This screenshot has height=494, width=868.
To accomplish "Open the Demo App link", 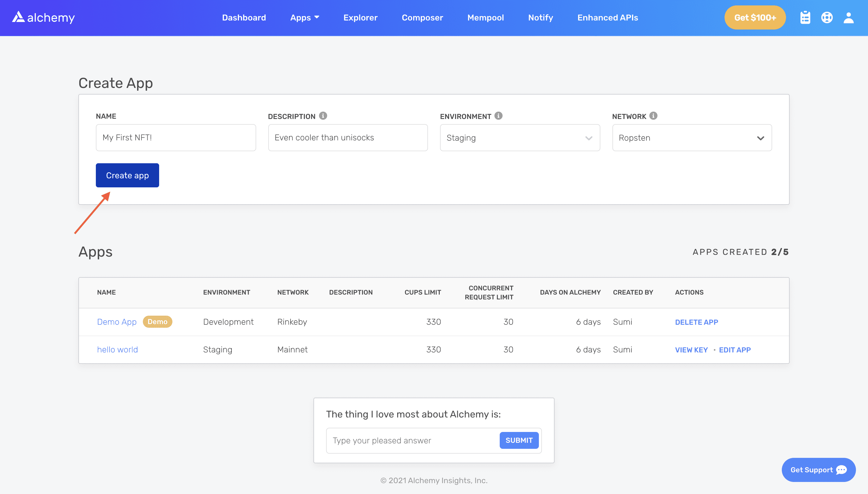I will click(x=117, y=322).
